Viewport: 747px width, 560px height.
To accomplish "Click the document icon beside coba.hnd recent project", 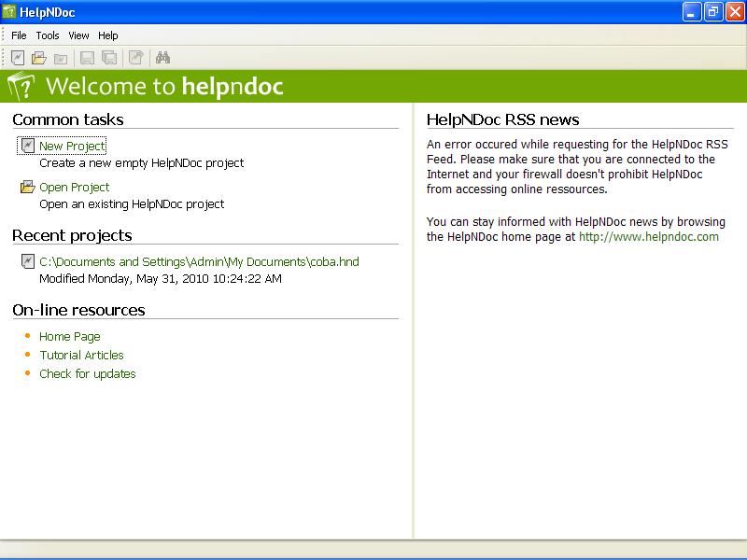I will (28, 261).
